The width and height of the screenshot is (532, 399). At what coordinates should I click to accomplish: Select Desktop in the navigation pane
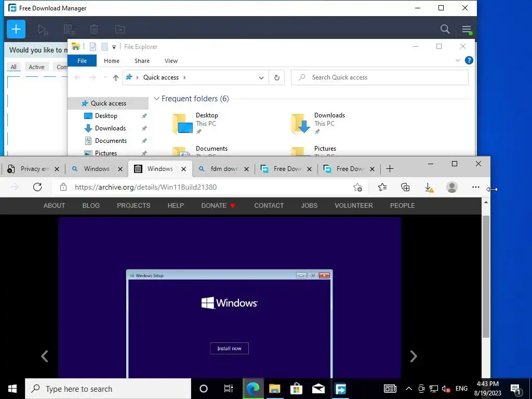tap(106, 116)
